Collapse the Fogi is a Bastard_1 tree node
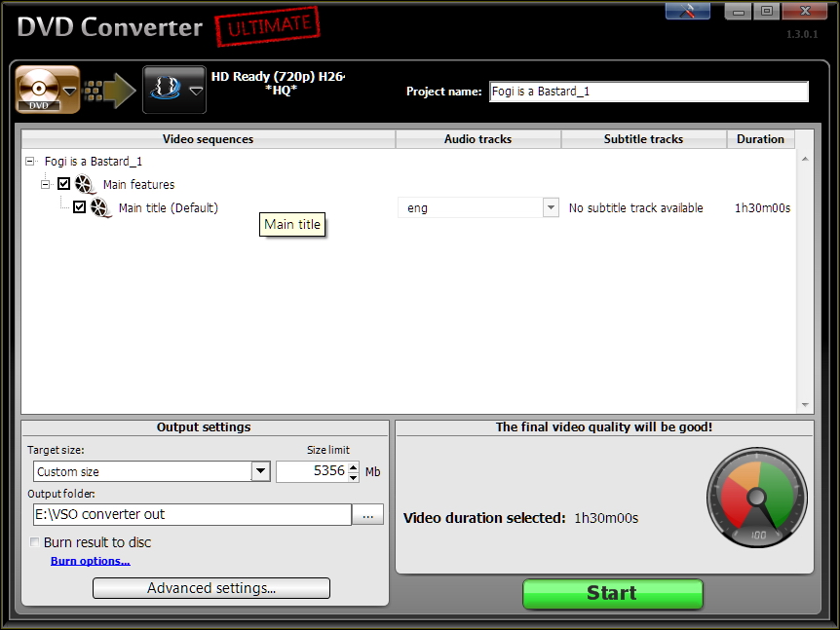Viewport: 840px width, 630px height. coord(30,161)
